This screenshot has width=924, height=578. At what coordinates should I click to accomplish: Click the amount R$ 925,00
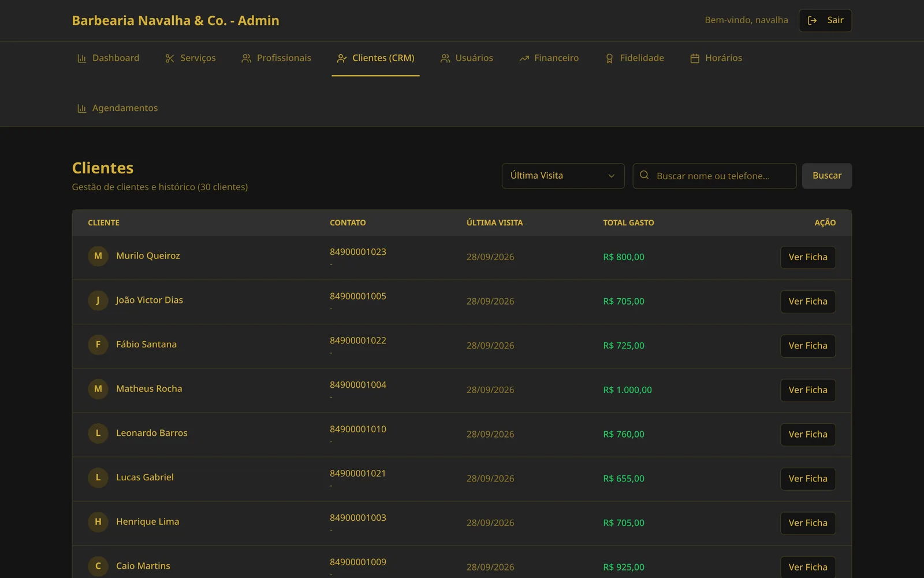click(624, 567)
